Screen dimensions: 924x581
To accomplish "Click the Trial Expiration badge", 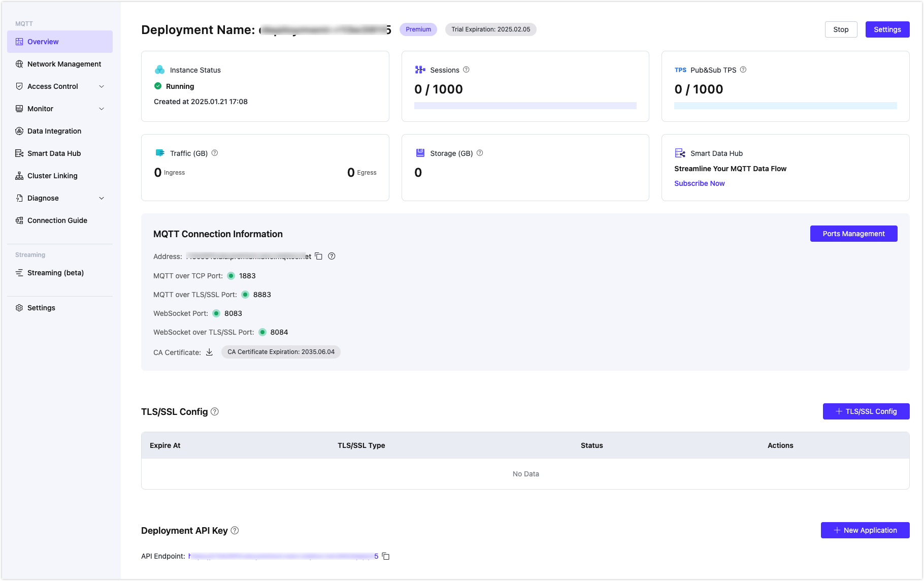I will pos(490,29).
